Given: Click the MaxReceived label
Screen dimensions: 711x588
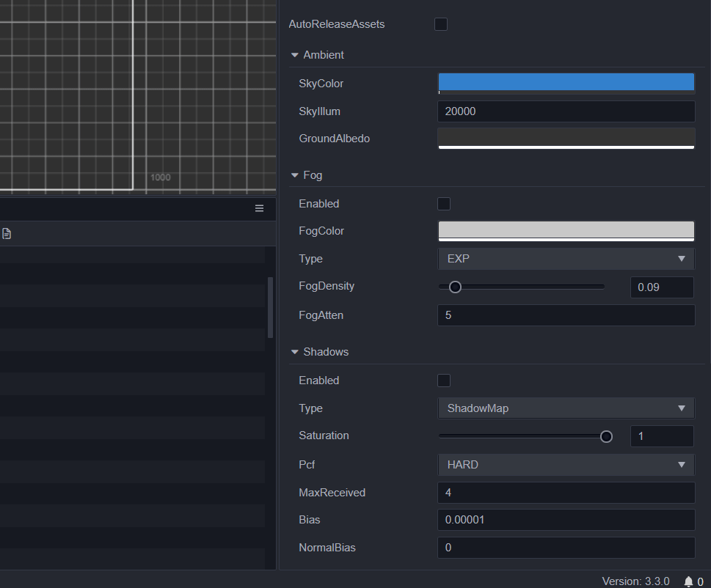Looking at the screenshot, I should click(x=332, y=493).
